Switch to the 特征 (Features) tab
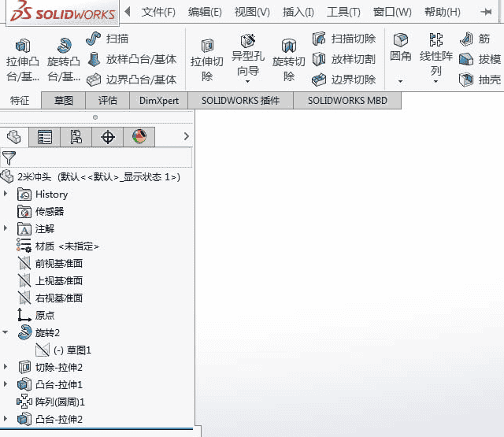Image resolution: width=504 pixels, height=437 pixels. pos(20,101)
